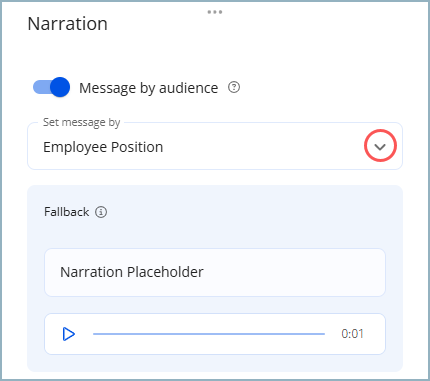Disable the Message by audience switch
Viewport: 430px width, 381px height.
point(51,87)
